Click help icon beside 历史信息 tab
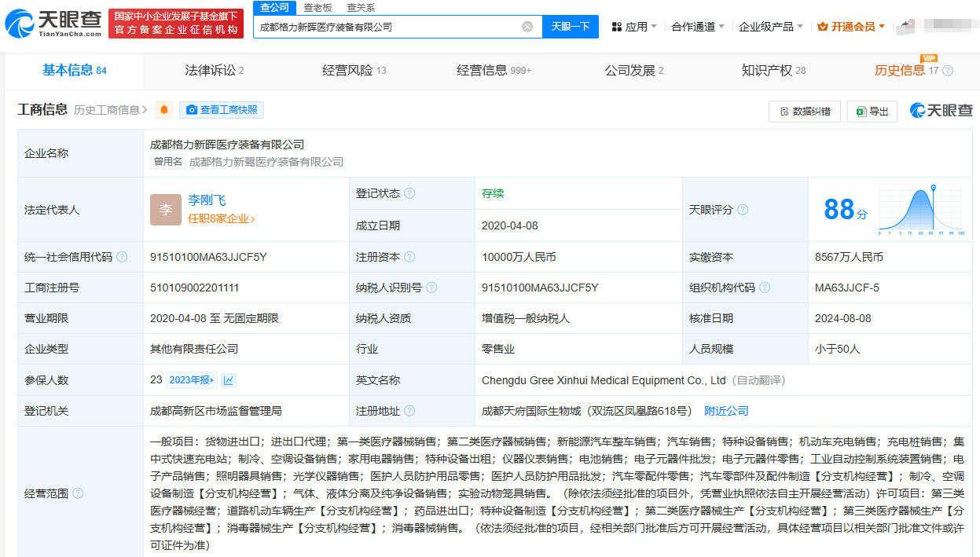 click(948, 71)
